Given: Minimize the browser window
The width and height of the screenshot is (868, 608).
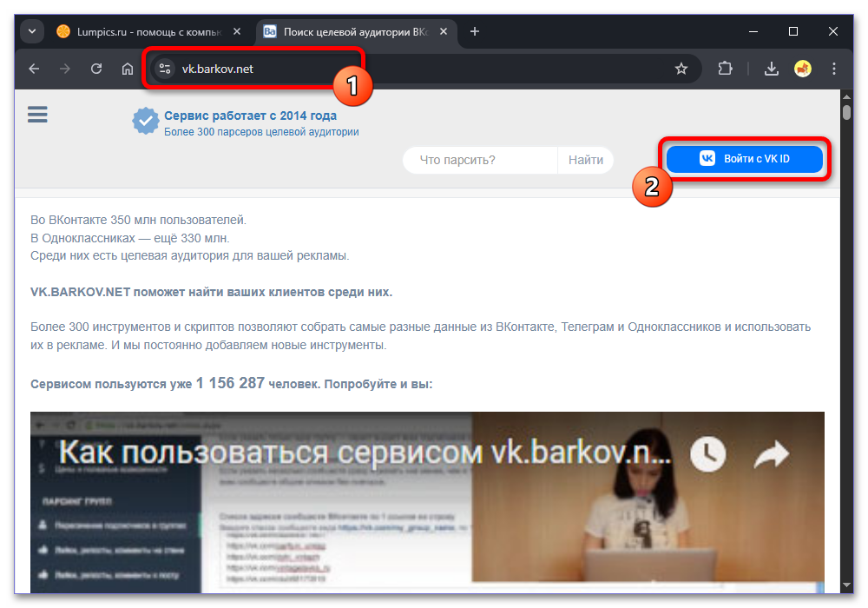Looking at the screenshot, I should (x=753, y=31).
